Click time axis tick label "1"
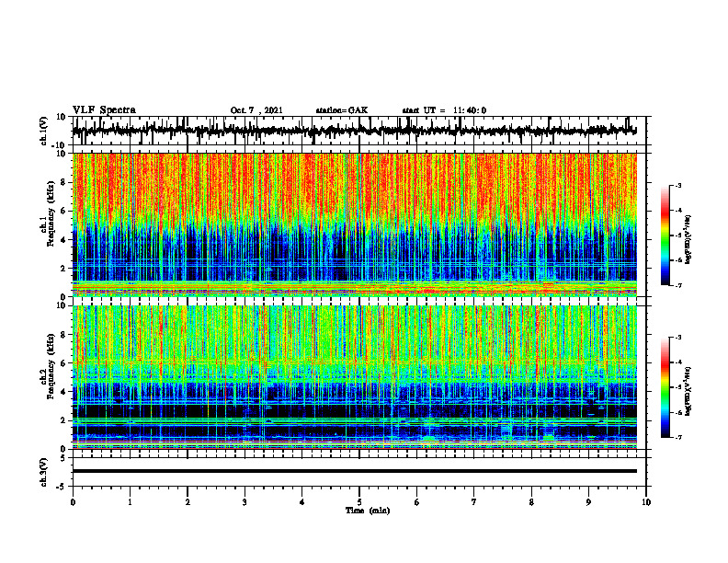The width and height of the screenshot is (728, 563). click(x=130, y=502)
